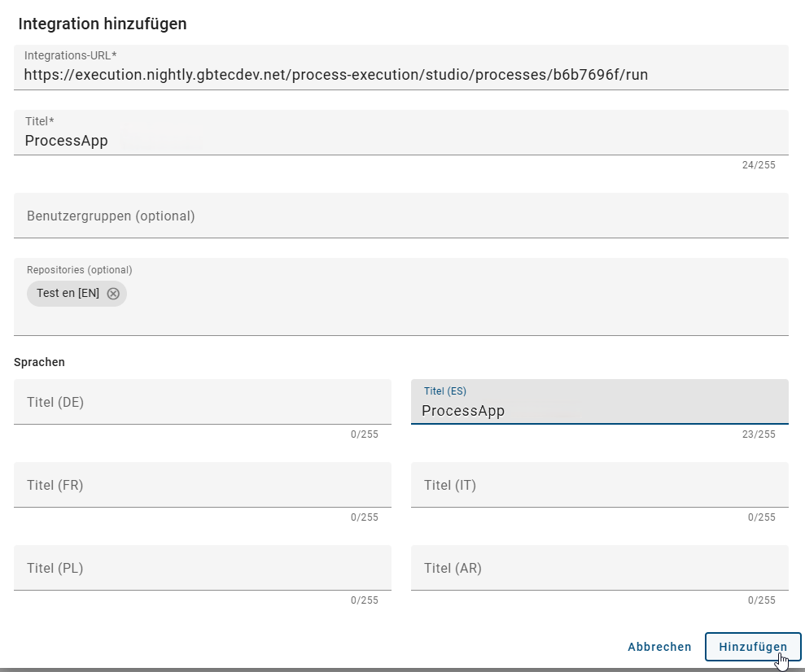Focus the Titel (PL) input field
Viewport: 805px width, 672px height.
click(x=202, y=568)
